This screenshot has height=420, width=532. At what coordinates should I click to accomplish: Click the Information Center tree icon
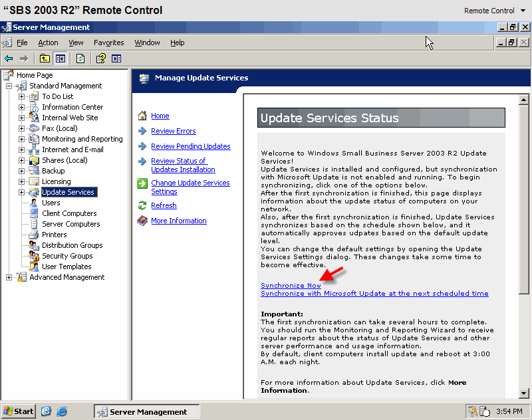pos(34,107)
